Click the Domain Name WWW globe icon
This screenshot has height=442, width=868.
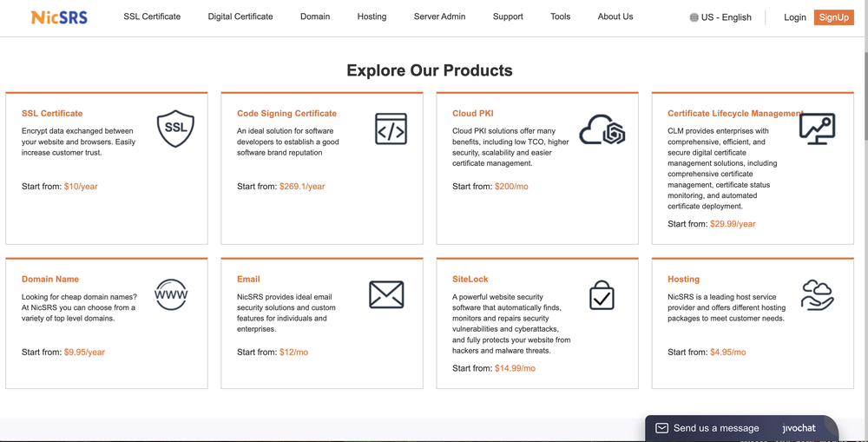(x=171, y=294)
